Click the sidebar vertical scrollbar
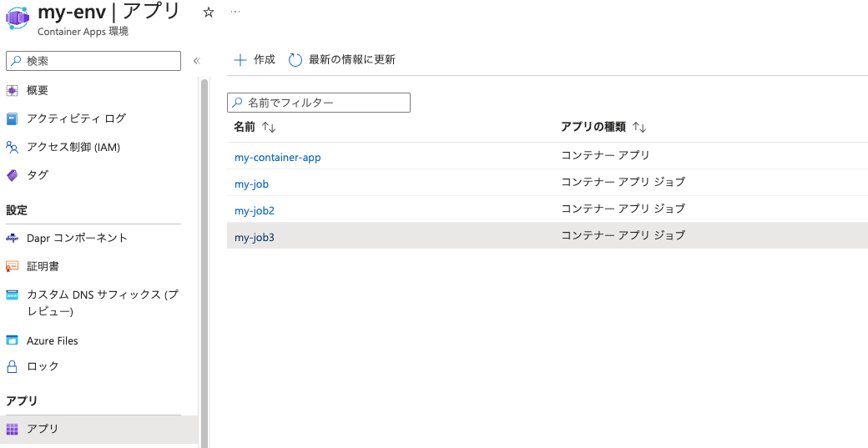868x448 pixels. coord(204,263)
